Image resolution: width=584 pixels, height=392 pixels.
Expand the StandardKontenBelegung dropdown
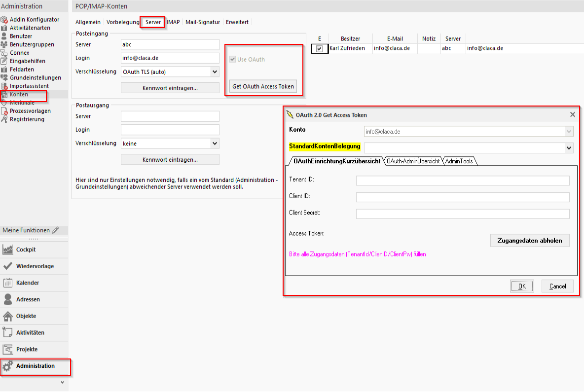point(569,148)
